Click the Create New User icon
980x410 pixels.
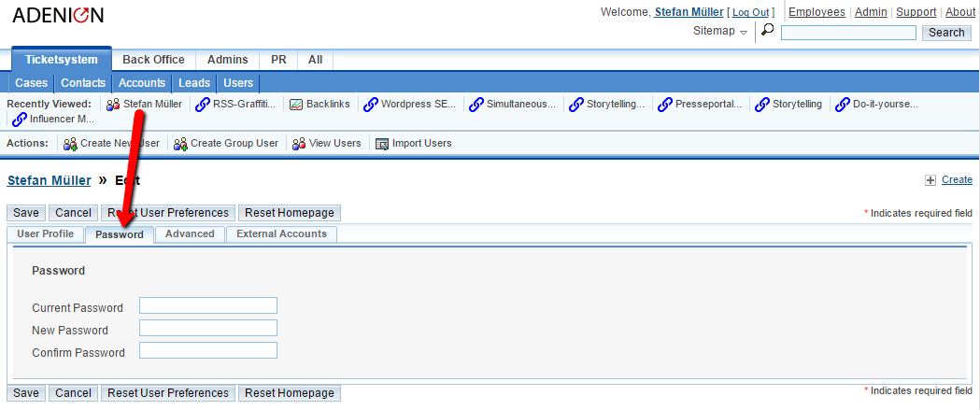coord(69,144)
